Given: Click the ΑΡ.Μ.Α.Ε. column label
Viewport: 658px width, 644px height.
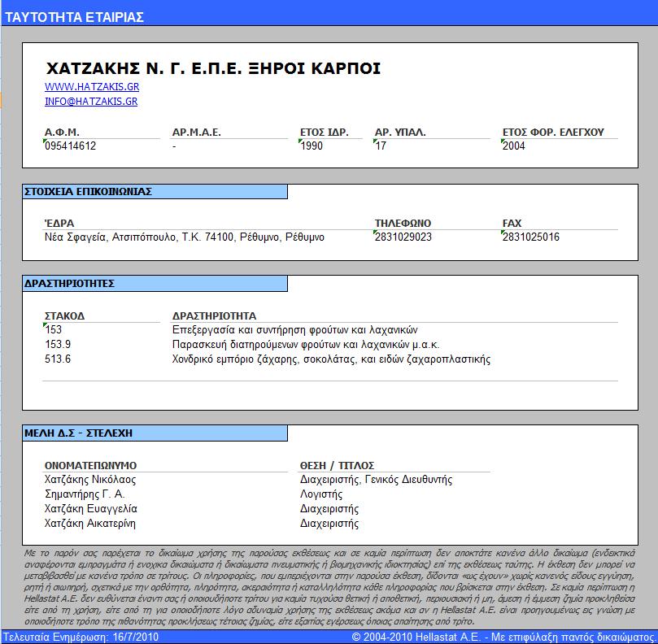Looking at the screenshot, I should pos(196,133).
